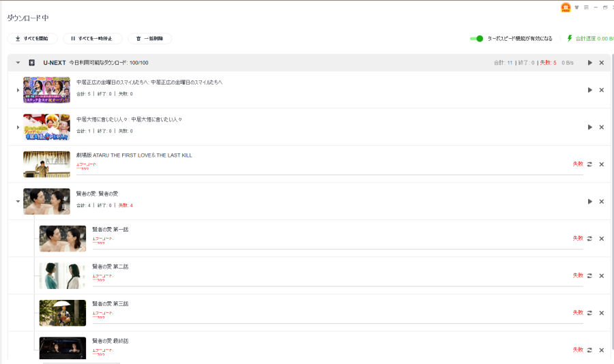Click すべてを一時停止 (pause all) button

(x=93, y=39)
